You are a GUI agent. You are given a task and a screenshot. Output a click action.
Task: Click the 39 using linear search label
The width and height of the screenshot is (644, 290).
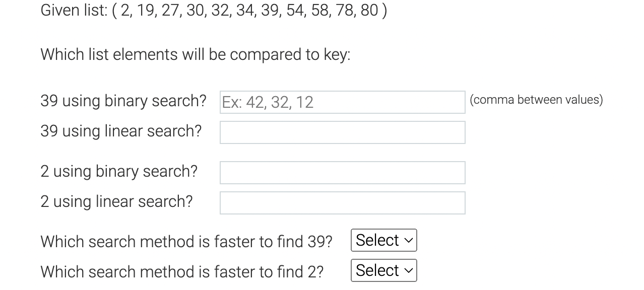pos(121,131)
